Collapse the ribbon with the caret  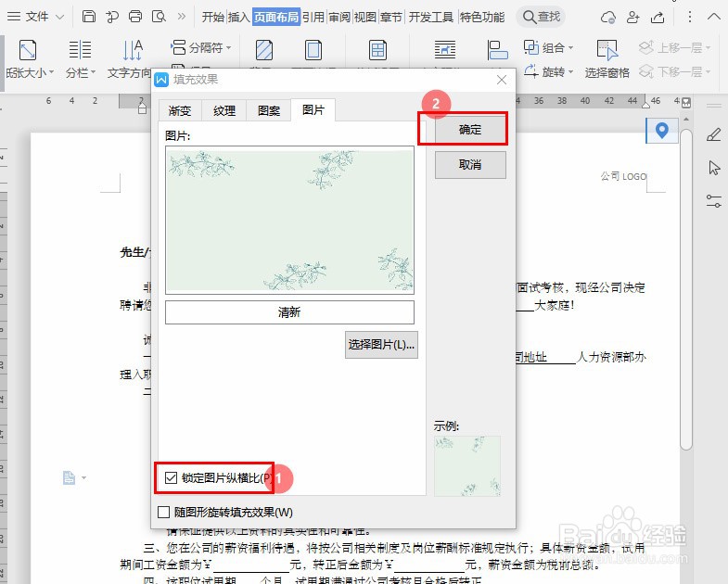(713, 18)
